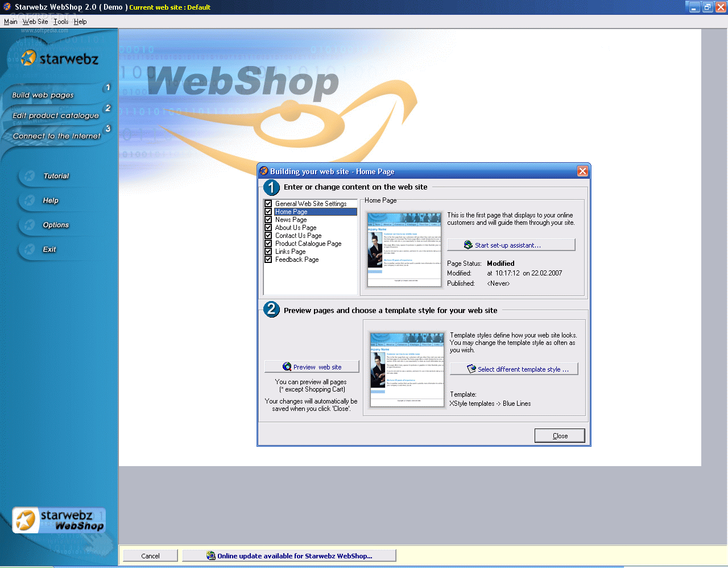
Task: Toggle the Product Catalogue Page checkbox
Action: click(x=268, y=243)
